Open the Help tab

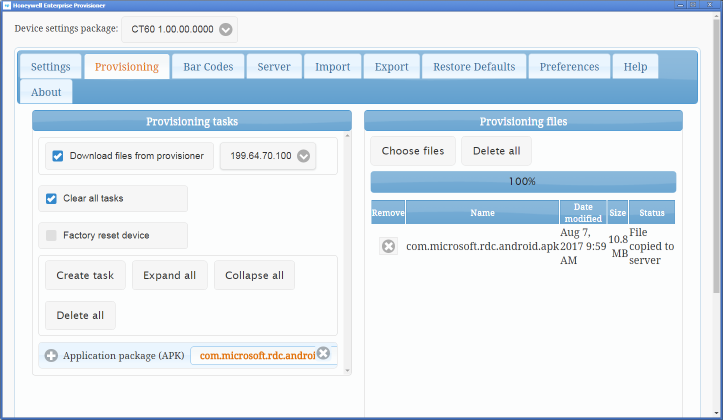click(x=635, y=67)
